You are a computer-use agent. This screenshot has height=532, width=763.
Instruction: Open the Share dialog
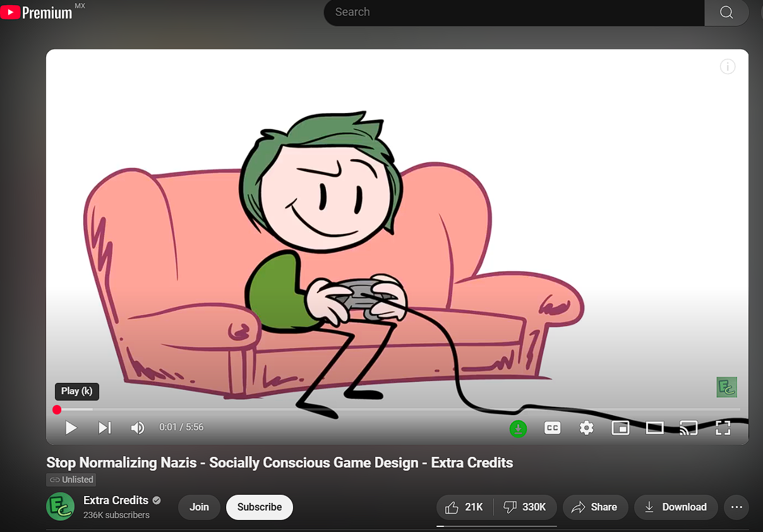coord(594,507)
